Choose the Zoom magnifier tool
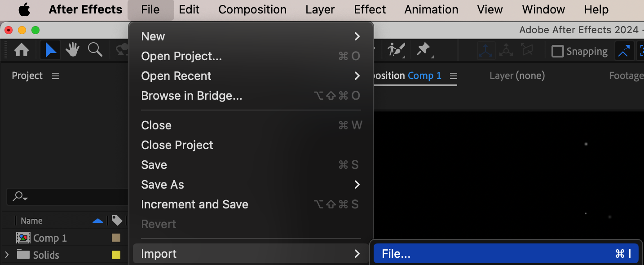644x265 pixels. [95, 50]
